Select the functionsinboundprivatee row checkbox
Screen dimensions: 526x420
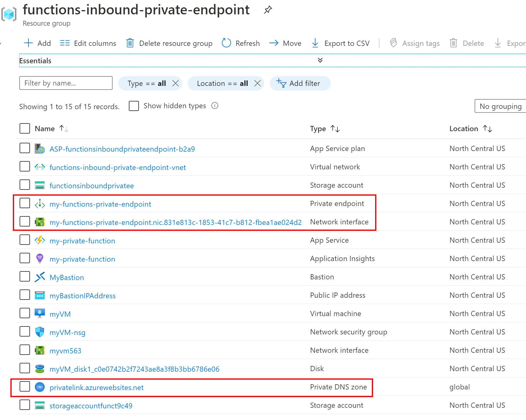(x=25, y=185)
